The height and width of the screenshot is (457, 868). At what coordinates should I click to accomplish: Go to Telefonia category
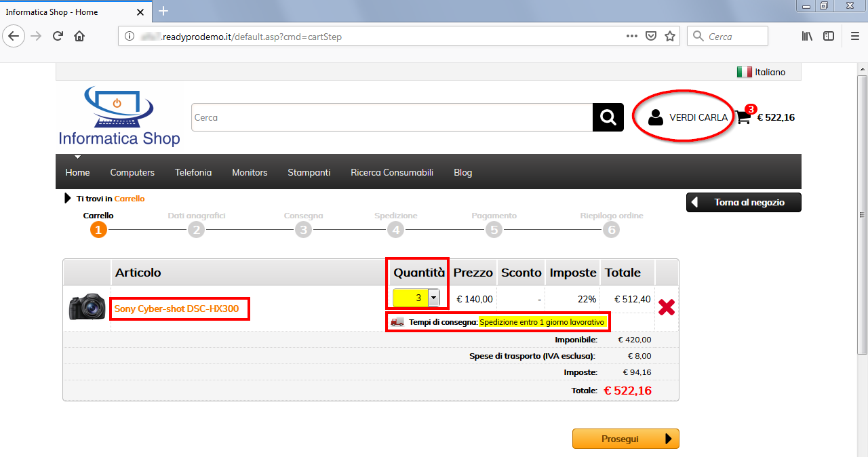tap(193, 172)
